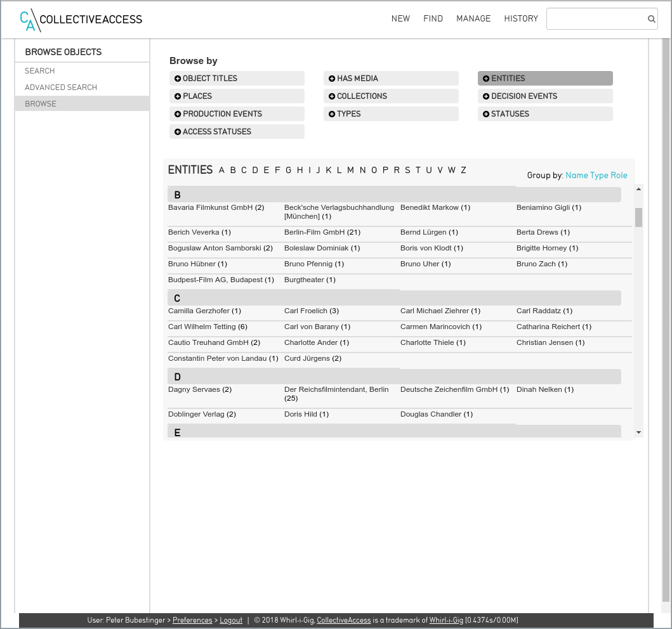
Task: Click plus icon beside Collections facet
Action: [x=332, y=96]
